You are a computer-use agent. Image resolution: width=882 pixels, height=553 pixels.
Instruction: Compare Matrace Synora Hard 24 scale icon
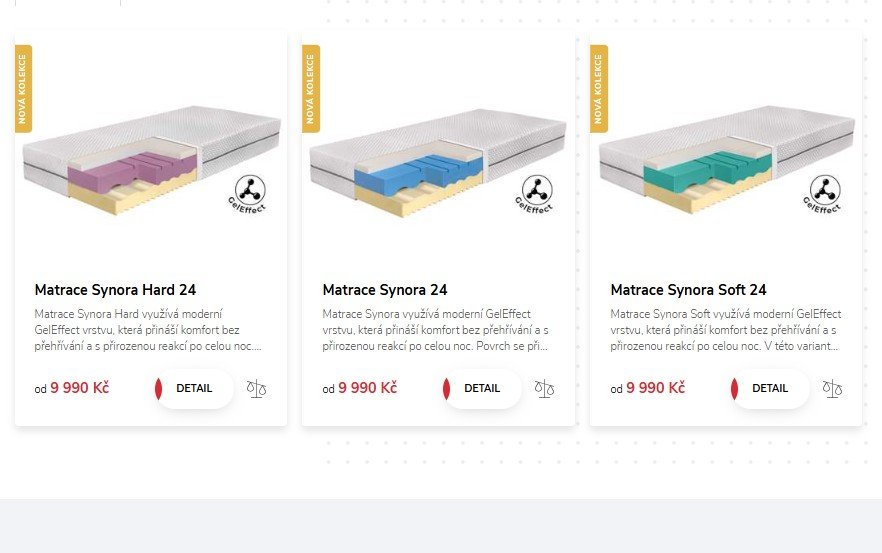(256, 389)
